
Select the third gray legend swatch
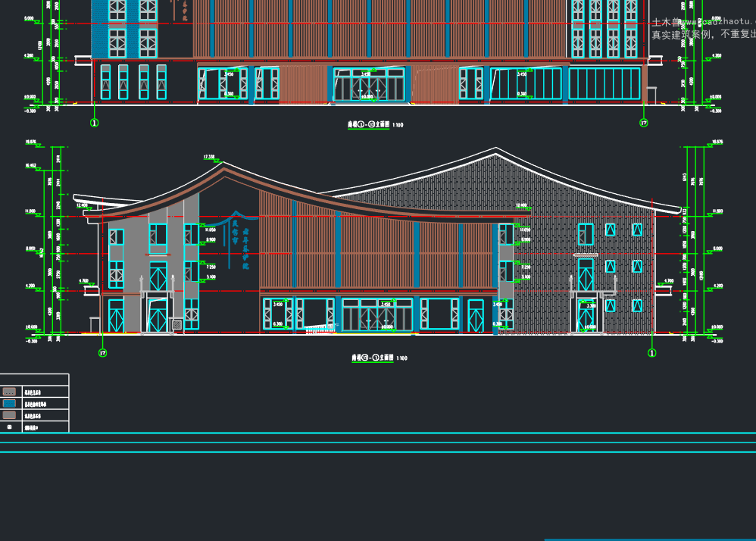(x=9, y=415)
